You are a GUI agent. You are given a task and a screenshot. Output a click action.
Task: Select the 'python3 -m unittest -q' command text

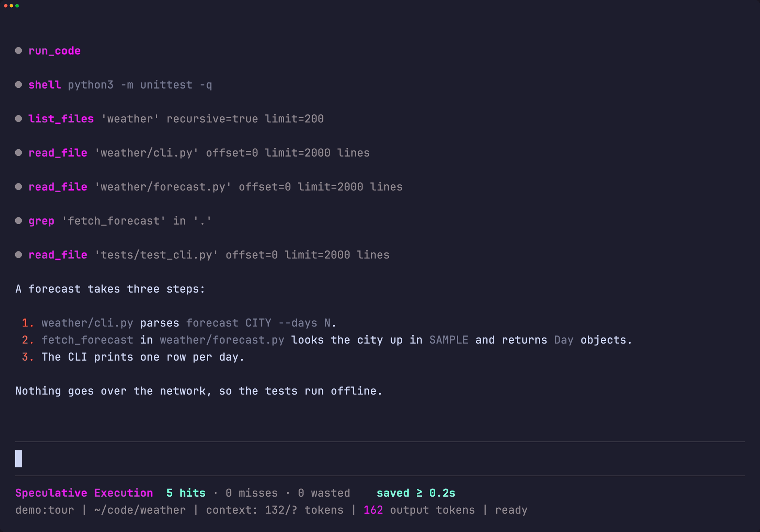pyautogui.click(x=140, y=85)
